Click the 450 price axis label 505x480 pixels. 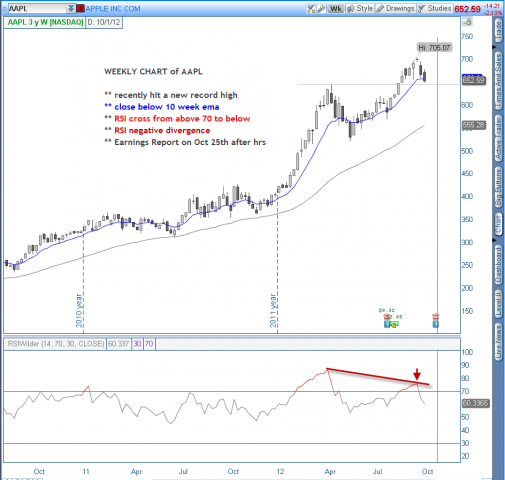[x=467, y=173]
